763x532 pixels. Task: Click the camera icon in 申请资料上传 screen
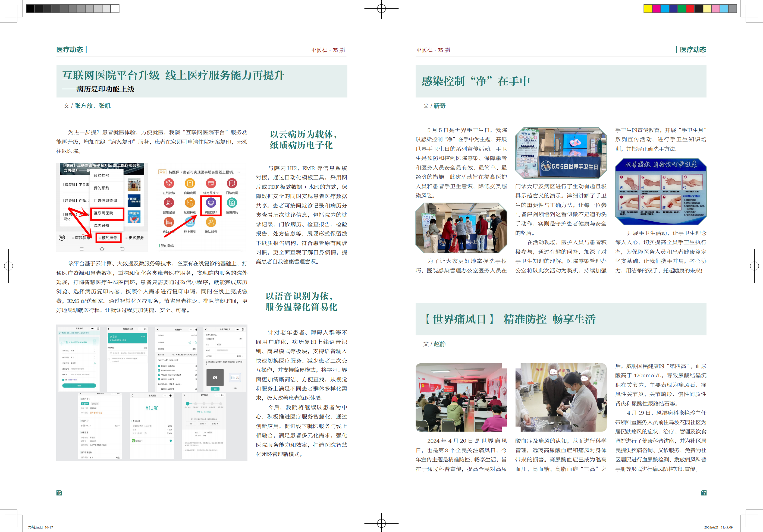[215, 377]
